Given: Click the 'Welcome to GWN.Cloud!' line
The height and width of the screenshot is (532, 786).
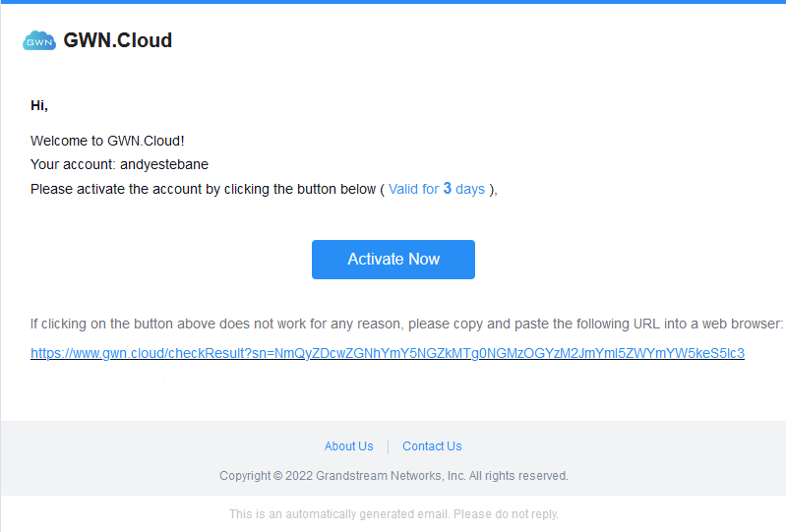Looking at the screenshot, I should [x=107, y=141].
